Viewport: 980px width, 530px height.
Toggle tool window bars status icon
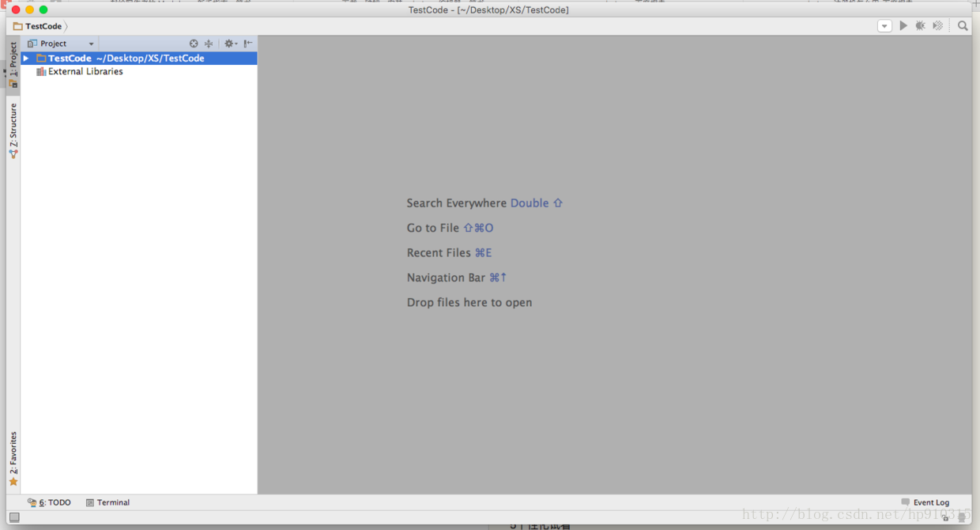14,517
